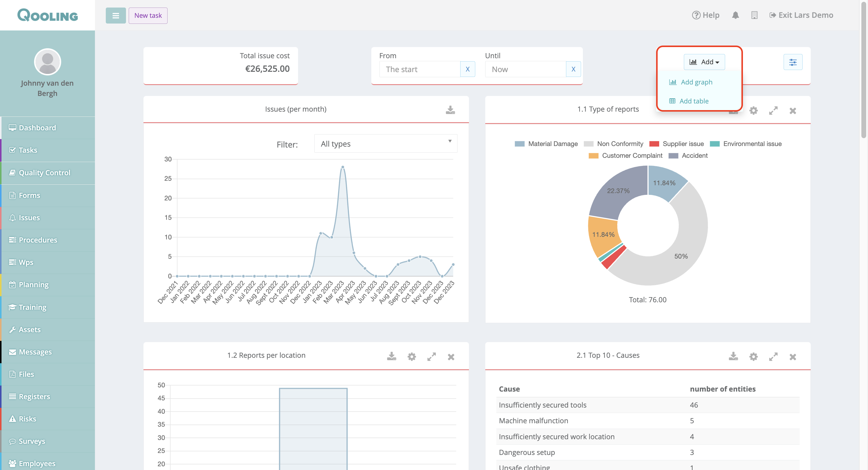Open settings gear for Type of reports

pyautogui.click(x=753, y=111)
